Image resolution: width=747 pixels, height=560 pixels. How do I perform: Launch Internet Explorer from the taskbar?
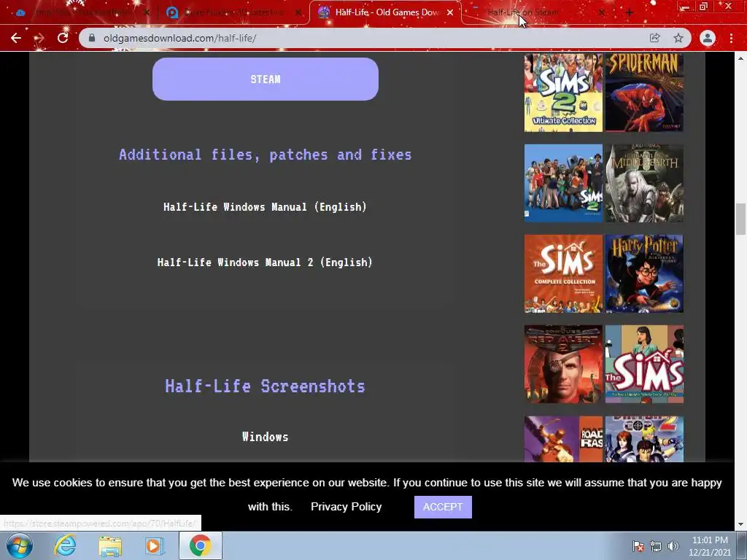(x=65, y=545)
